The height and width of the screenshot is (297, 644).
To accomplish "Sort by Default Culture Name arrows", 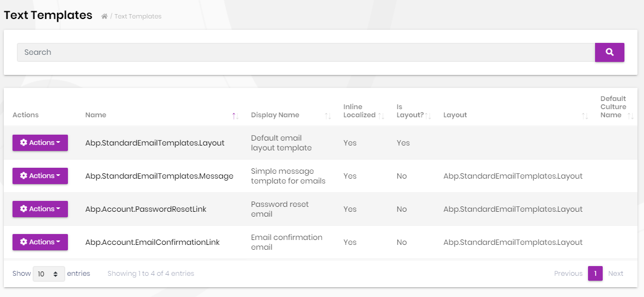I will (630, 116).
